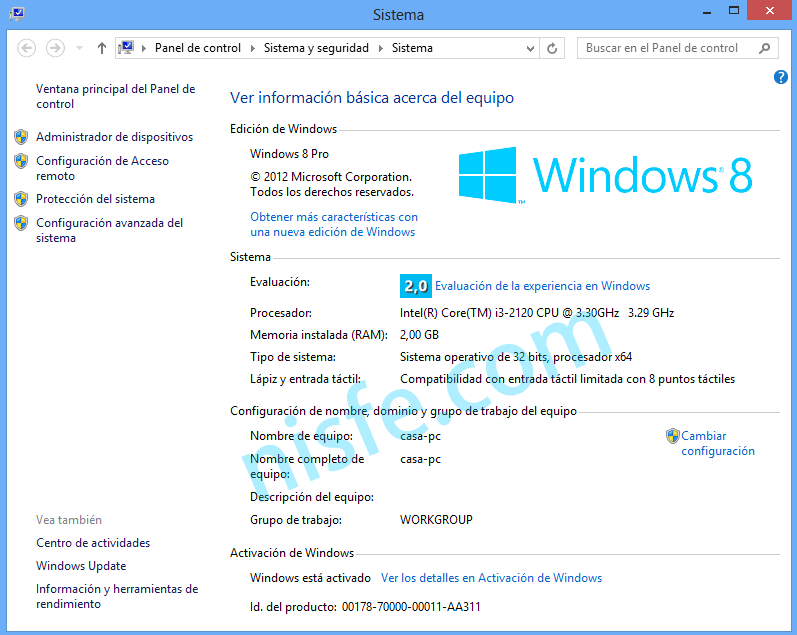797x635 pixels.
Task: Open Centro de actividades
Action: pyautogui.click(x=93, y=542)
